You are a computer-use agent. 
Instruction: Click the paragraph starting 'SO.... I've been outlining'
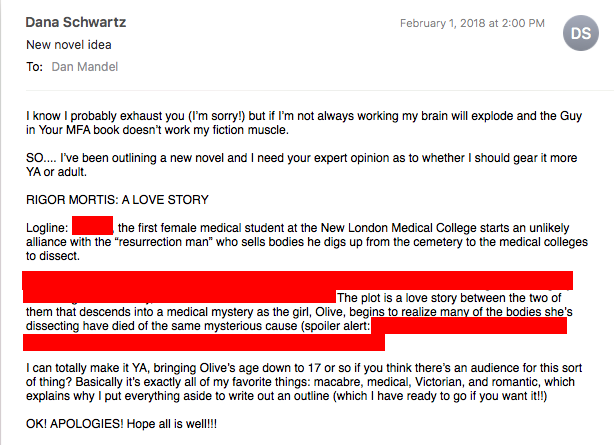[x=302, y=165]
